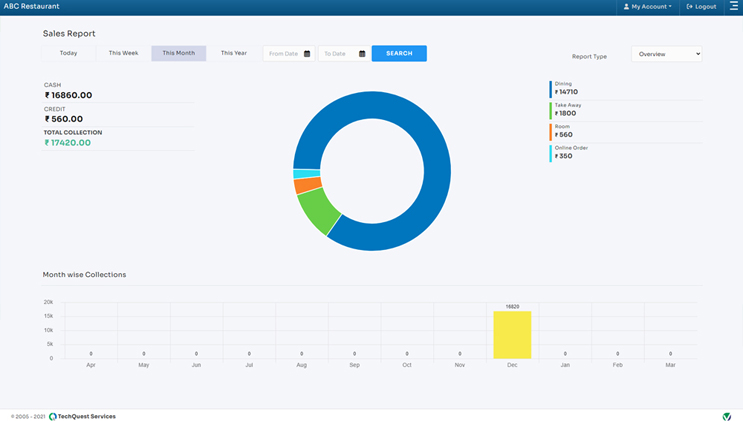Click the From Date calendar icon
743x421 pixels.
pos(307,54)
